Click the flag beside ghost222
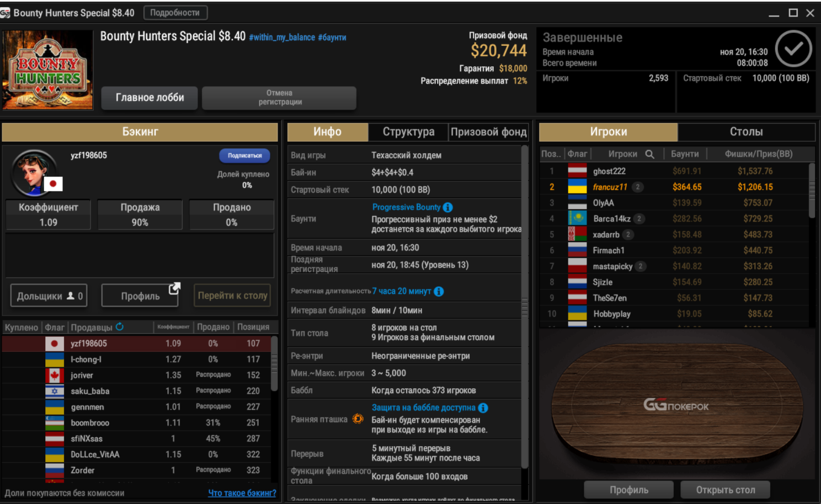The image size is (821, 504). (x=577, y=171)
